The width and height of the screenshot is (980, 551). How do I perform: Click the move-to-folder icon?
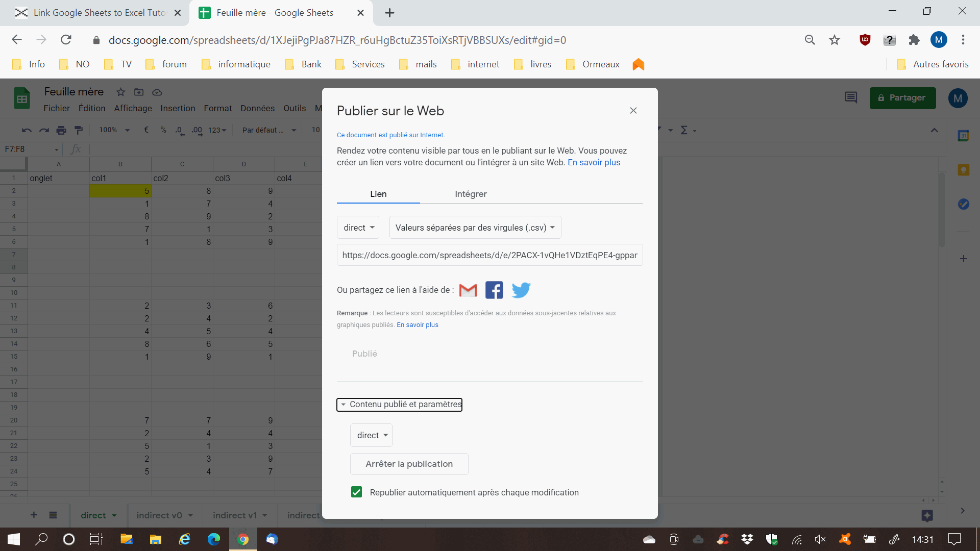tap(139, 92)
